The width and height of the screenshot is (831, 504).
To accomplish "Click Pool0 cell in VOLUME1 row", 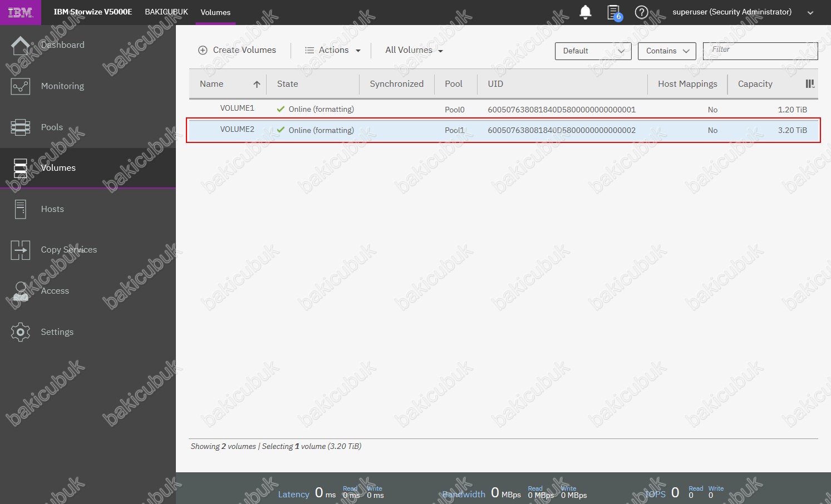I will [455, 110].
